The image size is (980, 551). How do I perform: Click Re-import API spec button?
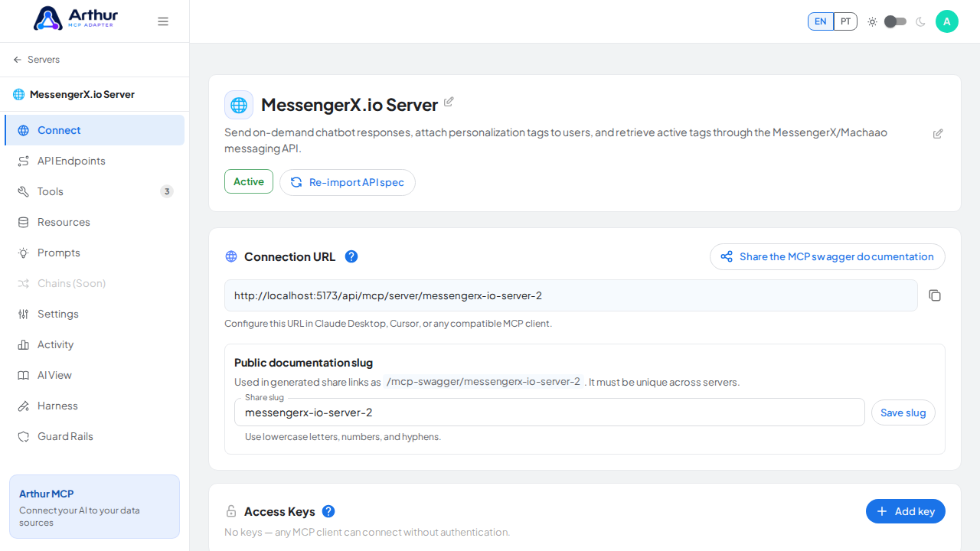tap(348, 182)
